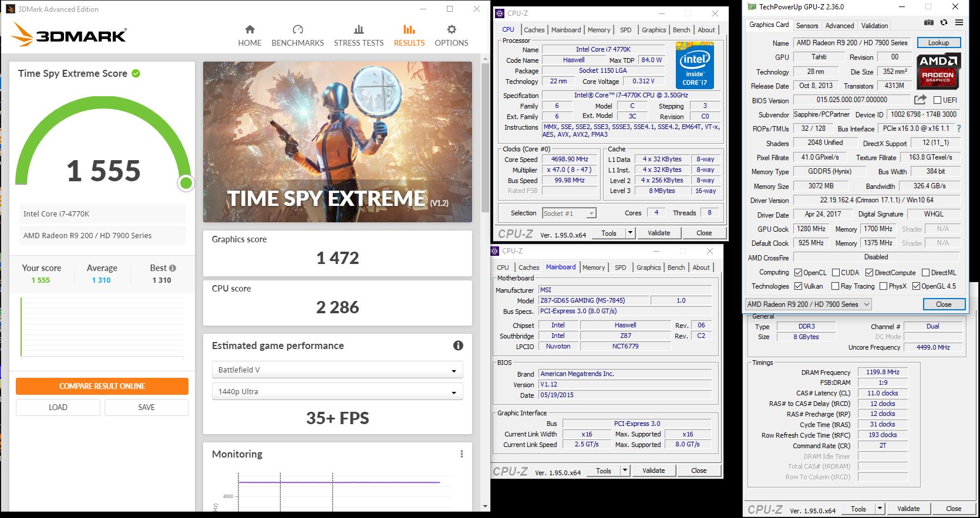Switch to Caches tab in top CPU-Z window
Viewport: 980px width, 518px height.
pos(534,30)
